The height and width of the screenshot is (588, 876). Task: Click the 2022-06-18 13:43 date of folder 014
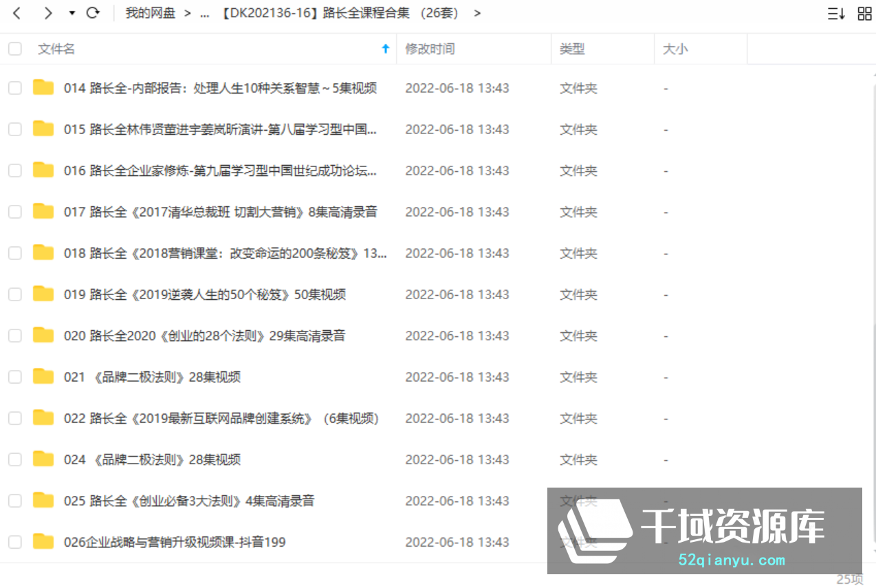[x=457, y=88]
